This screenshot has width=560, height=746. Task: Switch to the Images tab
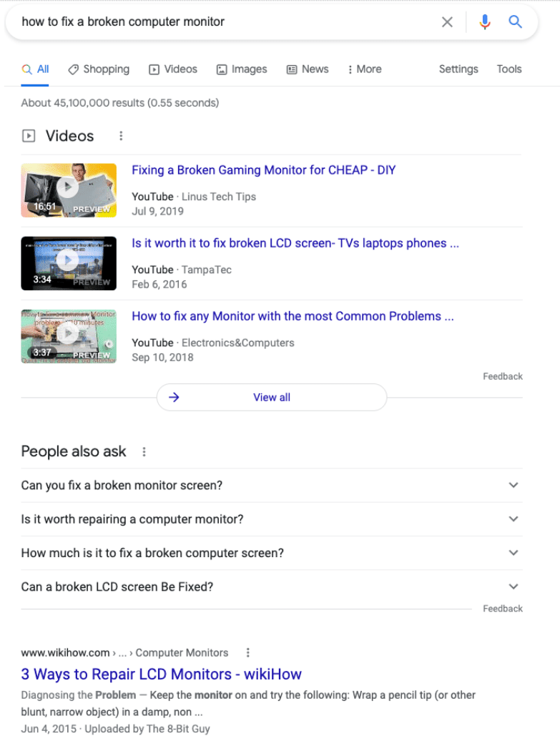tap(242, 69)
